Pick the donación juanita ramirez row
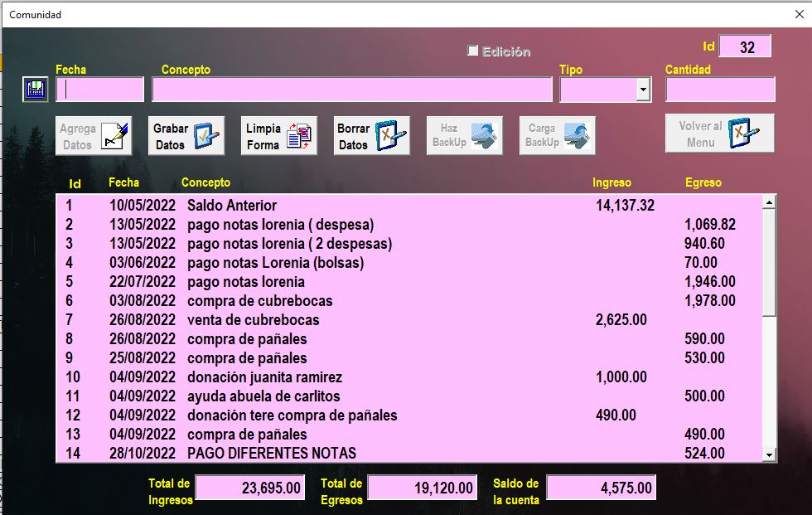Screen dimensions: 812x515 264,377
